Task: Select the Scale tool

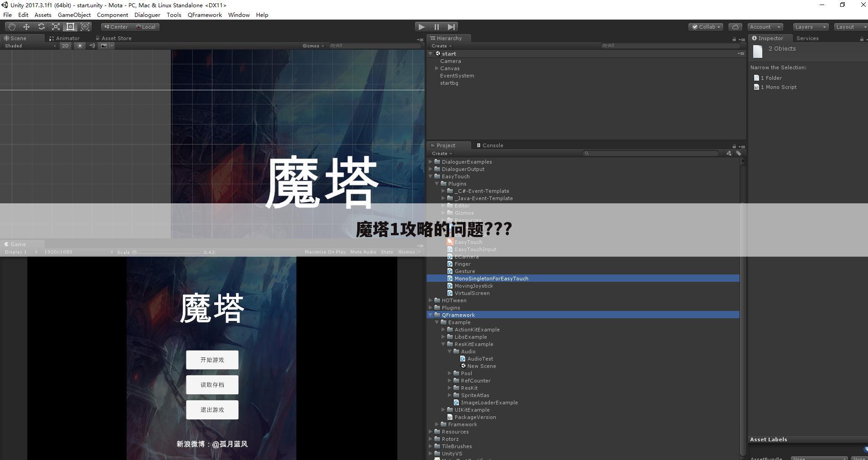Action: [56, 27]
